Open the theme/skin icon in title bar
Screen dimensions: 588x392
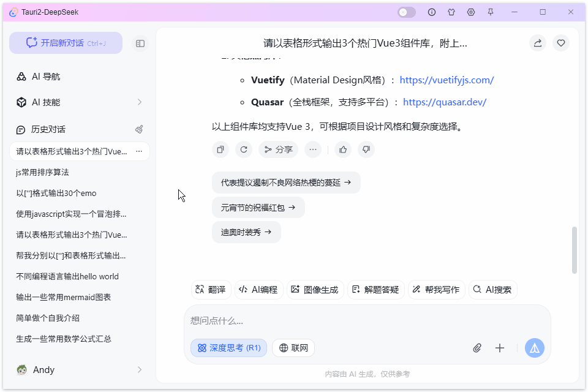(x=451, y=12)
